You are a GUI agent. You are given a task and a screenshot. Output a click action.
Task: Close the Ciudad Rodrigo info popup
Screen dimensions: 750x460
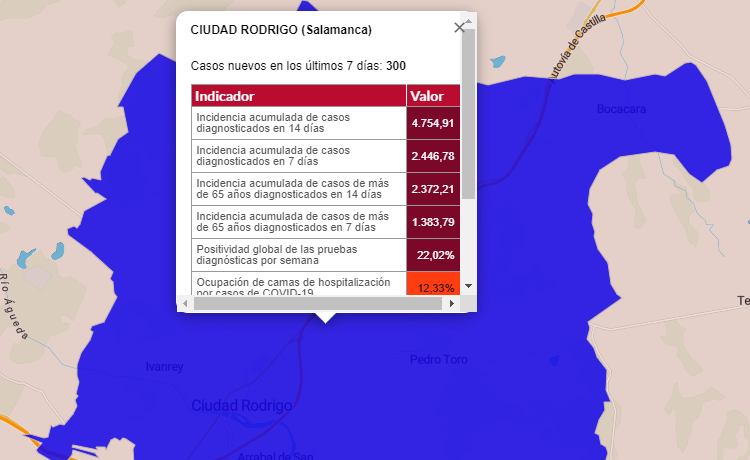459,28
